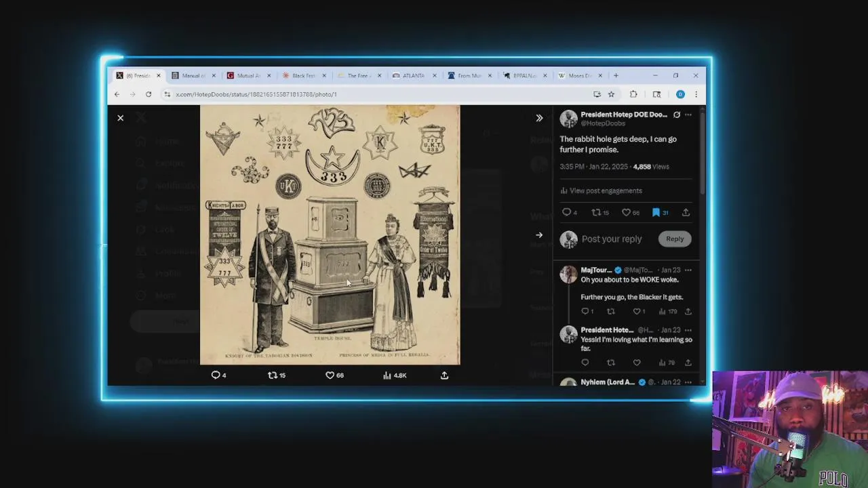The image size is (868, 488).
Task: Toggle browser side panel icon
Action: tap(656, 94)
